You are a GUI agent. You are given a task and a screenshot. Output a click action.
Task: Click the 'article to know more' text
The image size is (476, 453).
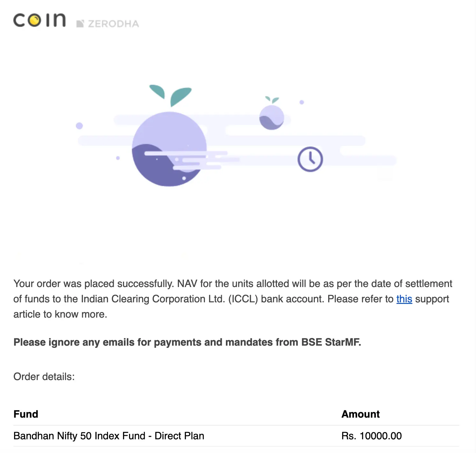60,314
